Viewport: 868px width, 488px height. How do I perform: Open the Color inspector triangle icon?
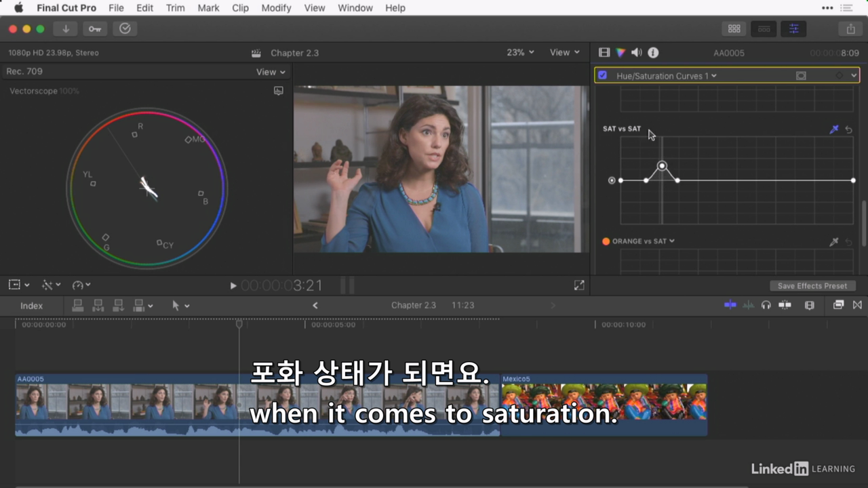(620, 52)
